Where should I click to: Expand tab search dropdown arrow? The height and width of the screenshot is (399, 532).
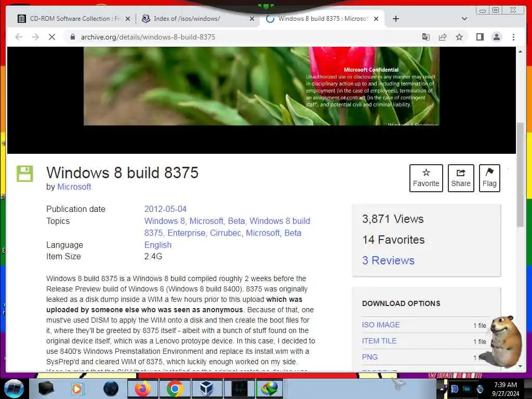click(464, 19)
